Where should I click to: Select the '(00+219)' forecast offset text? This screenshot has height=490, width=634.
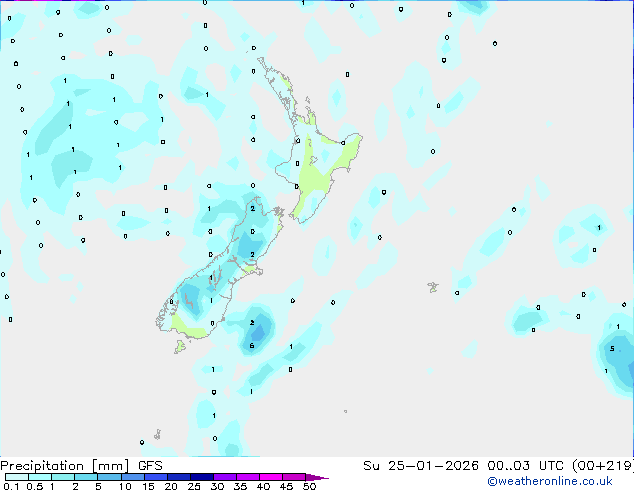[603, 466]
